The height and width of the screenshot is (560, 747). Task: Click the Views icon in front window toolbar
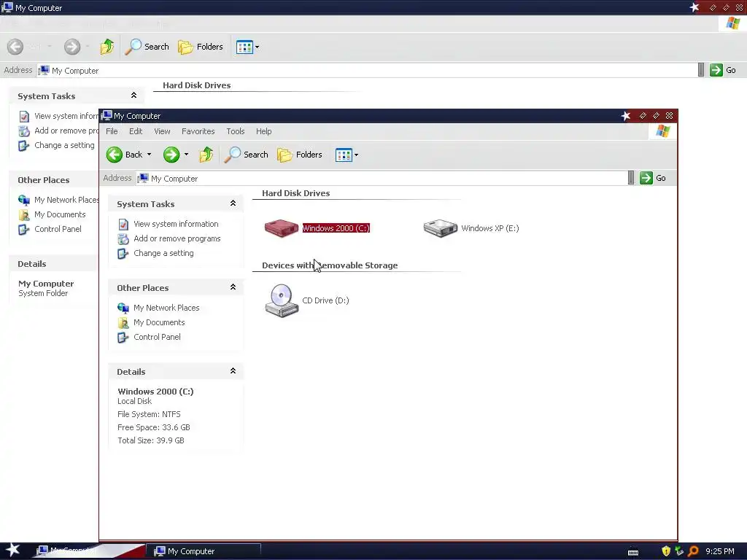344,155
